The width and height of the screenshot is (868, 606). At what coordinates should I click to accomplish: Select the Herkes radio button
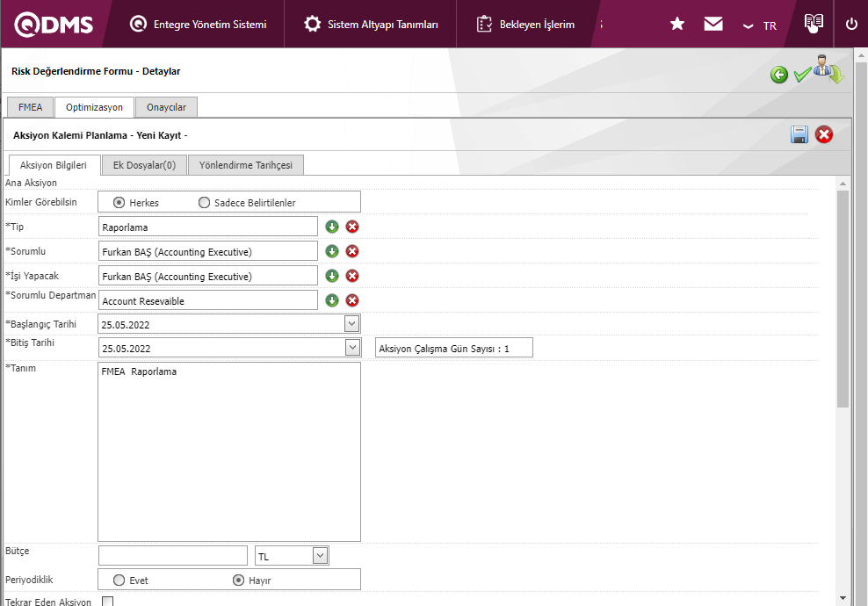119,202
